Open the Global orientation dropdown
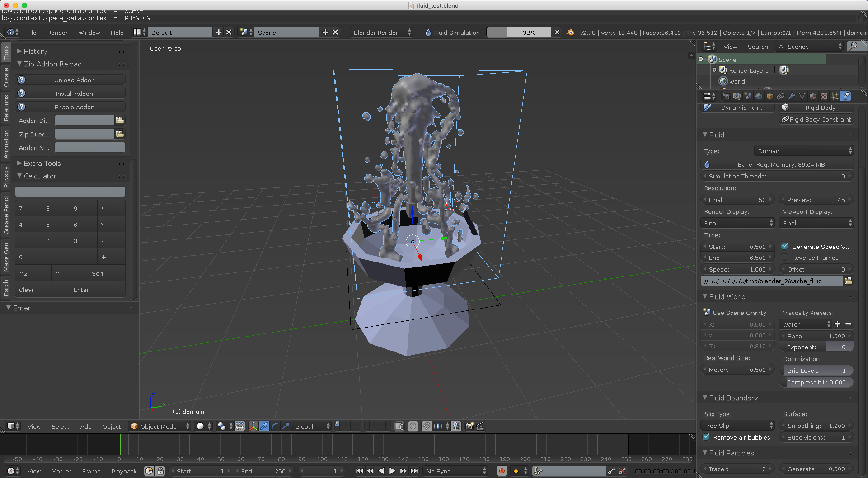868x478 pixels. [312, 426]
